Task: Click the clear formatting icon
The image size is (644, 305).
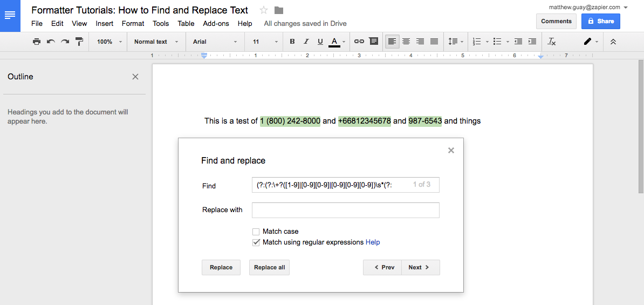Action: tap(551, 42)
